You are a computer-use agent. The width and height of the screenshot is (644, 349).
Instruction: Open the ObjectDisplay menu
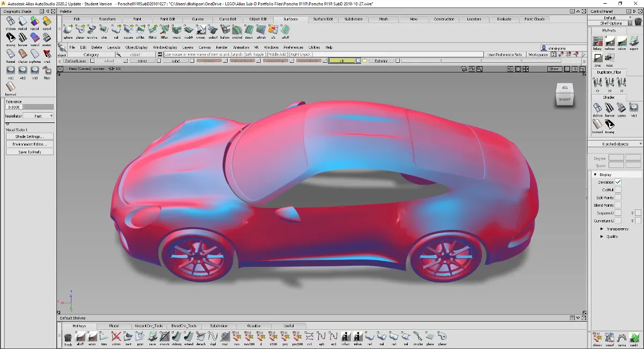point(136,47)
